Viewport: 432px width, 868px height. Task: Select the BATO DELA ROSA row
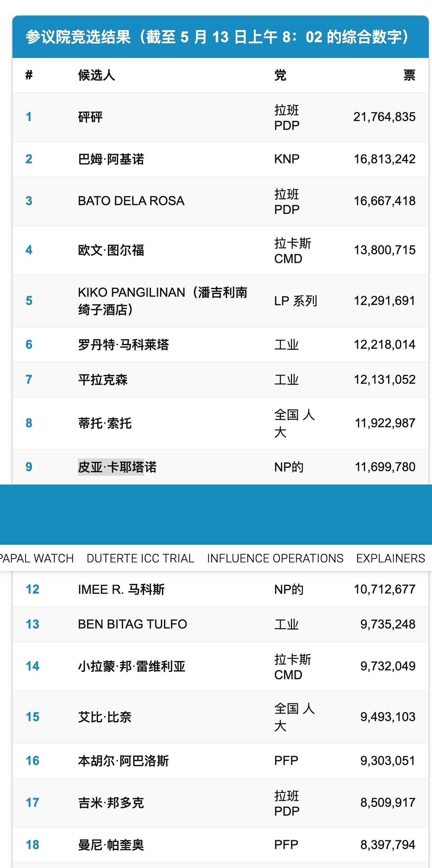click(220, 201)
